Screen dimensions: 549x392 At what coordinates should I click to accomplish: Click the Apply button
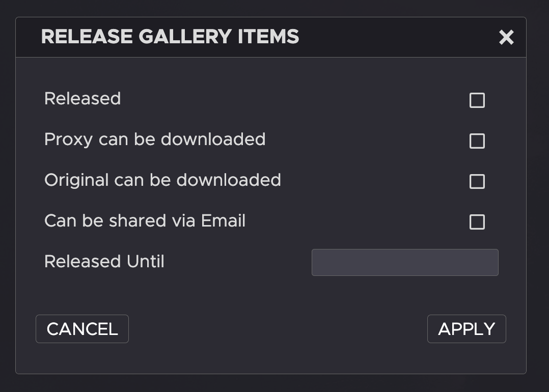coord(466,329)
